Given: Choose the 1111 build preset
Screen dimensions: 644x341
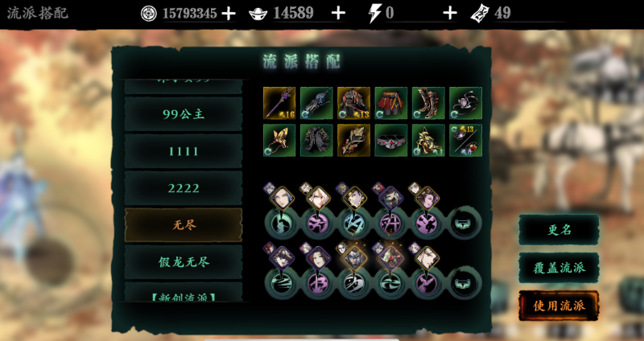Looking at the screenshot, I should (x=184, y=151).
